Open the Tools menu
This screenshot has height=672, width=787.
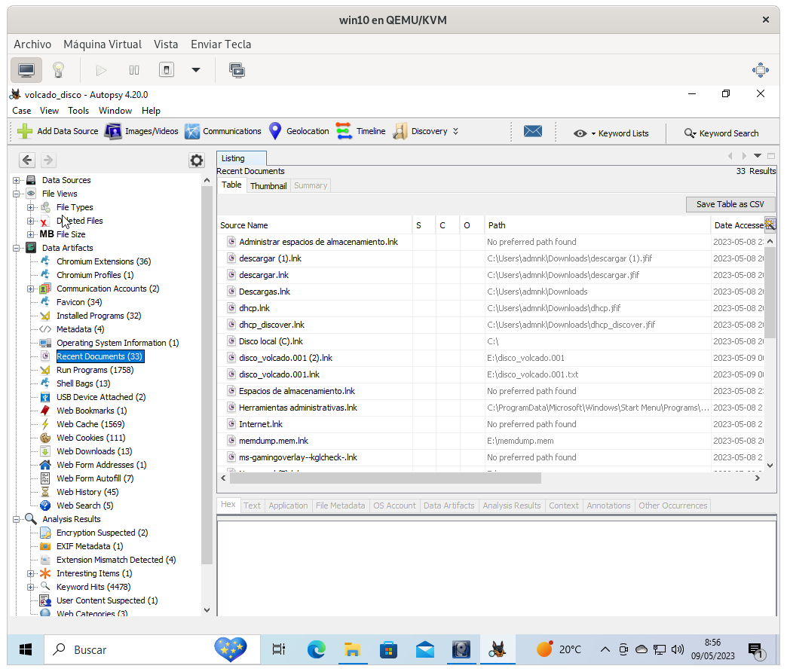coord(78,111)
